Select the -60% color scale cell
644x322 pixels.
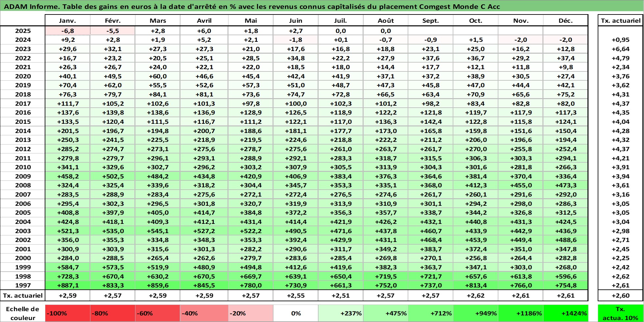(158, 313)
